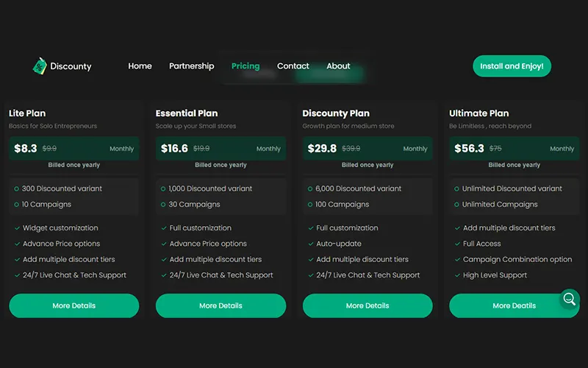This screenshot has height=368, width=588.
Task: Open More Details for Essential Plan
Action: pyautogui.click(x=221, y=305)
